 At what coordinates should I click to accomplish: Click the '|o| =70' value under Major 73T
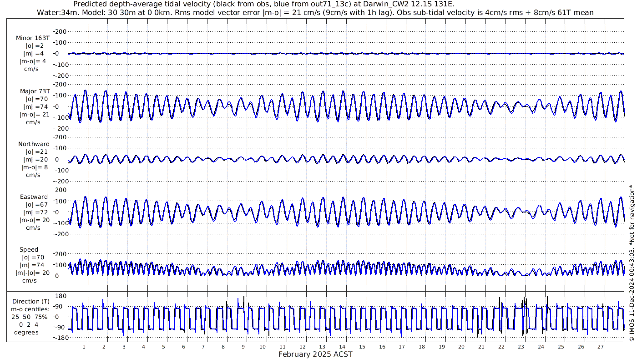coord(37,99)
